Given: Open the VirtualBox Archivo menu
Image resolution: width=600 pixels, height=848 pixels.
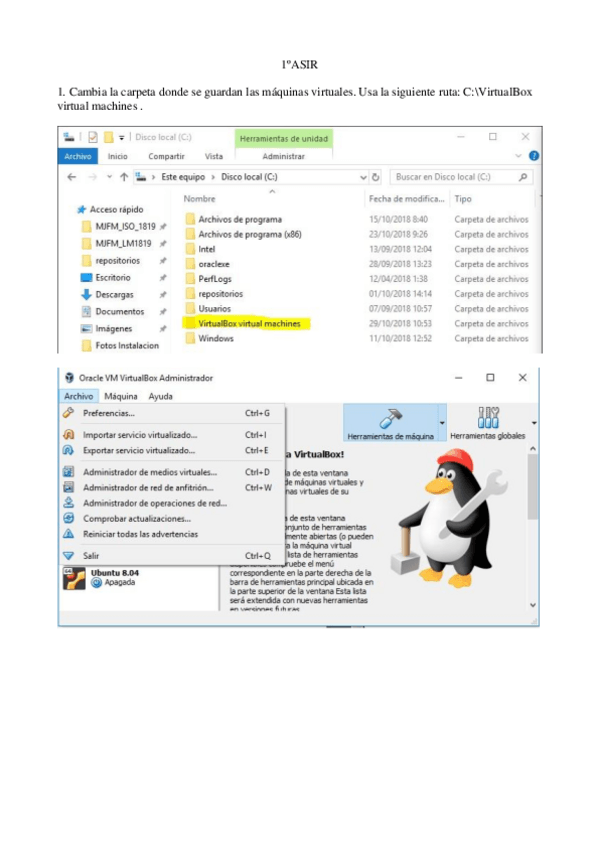Looking at the screenshot, I should tap(78, 396).
